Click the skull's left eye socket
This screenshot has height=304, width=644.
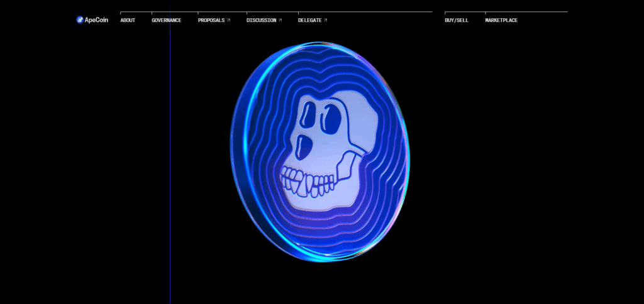coord(308,117)
